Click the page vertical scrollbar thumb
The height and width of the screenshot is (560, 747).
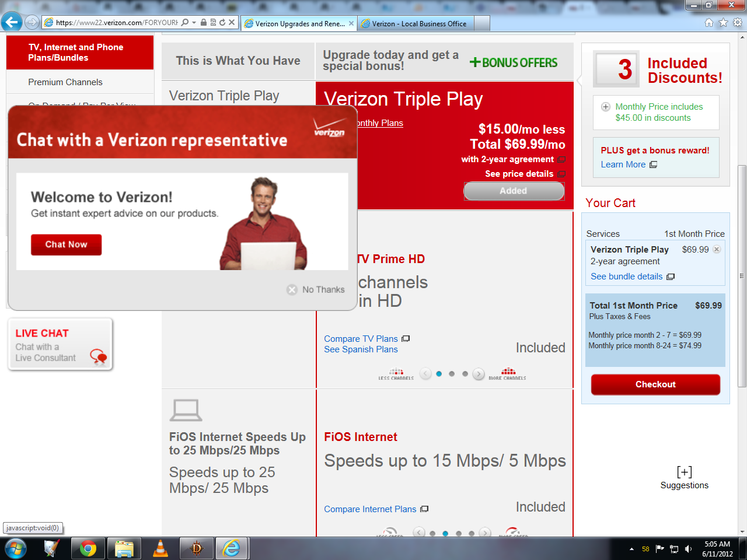coord(742,276)
